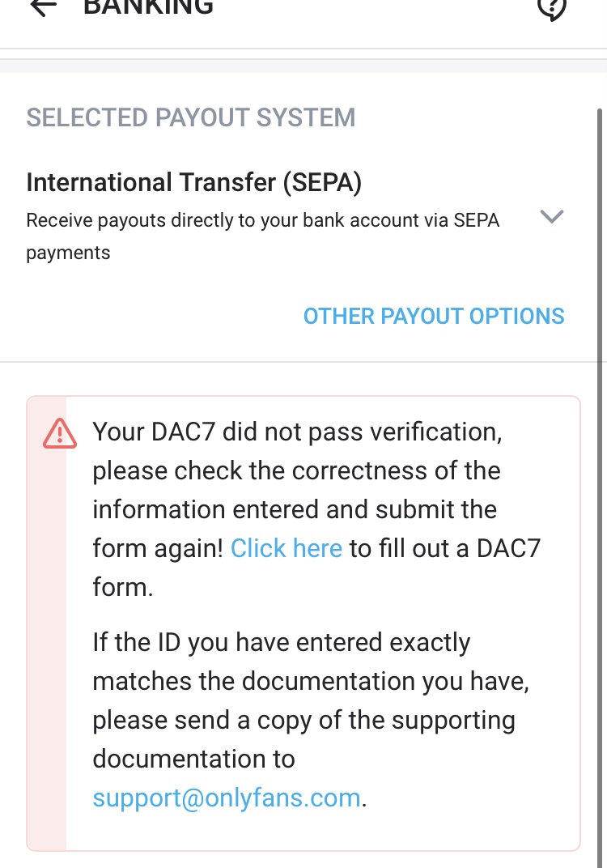Click the 'Your DAC7 did not pass verification' line

[x=298, y=432]
